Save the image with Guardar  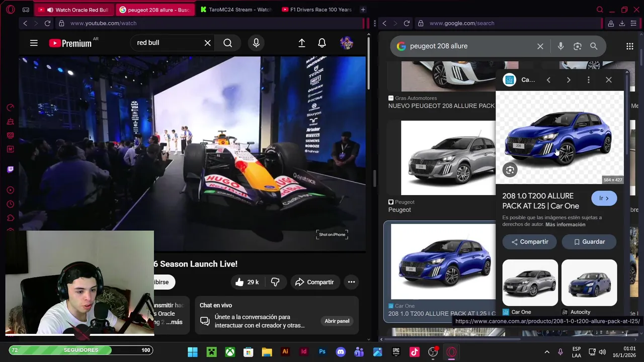pyautogui.click(x=589, y=242)
